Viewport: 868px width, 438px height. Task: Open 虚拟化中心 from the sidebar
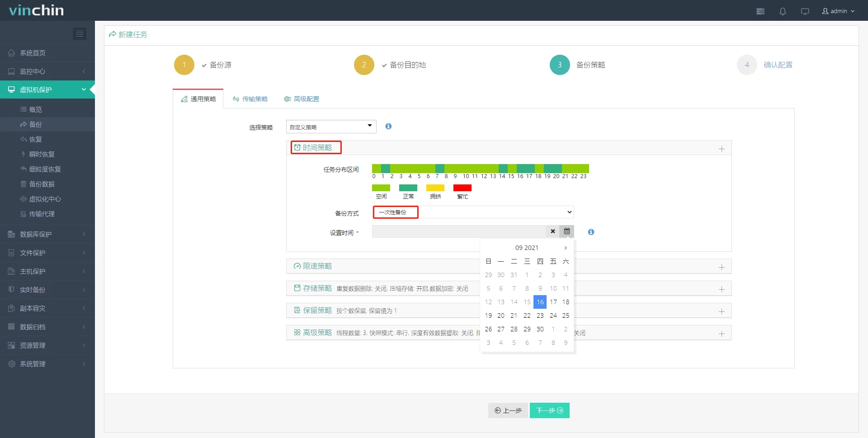(44, 199)
